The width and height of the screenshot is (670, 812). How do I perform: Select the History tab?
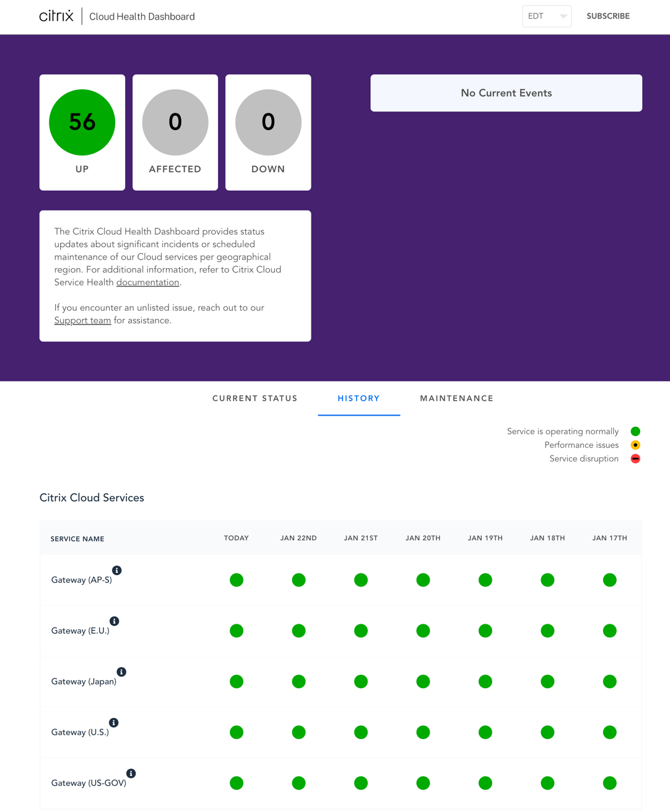359,398
